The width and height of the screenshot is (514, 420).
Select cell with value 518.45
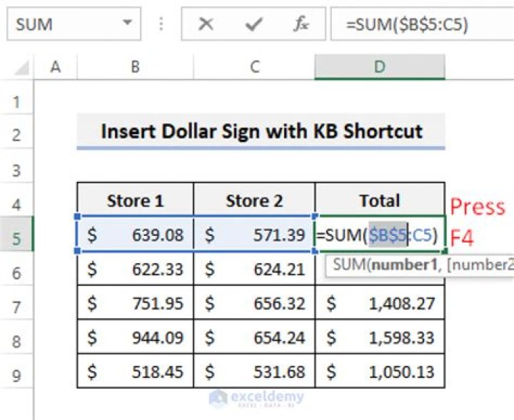click(136, 372)
